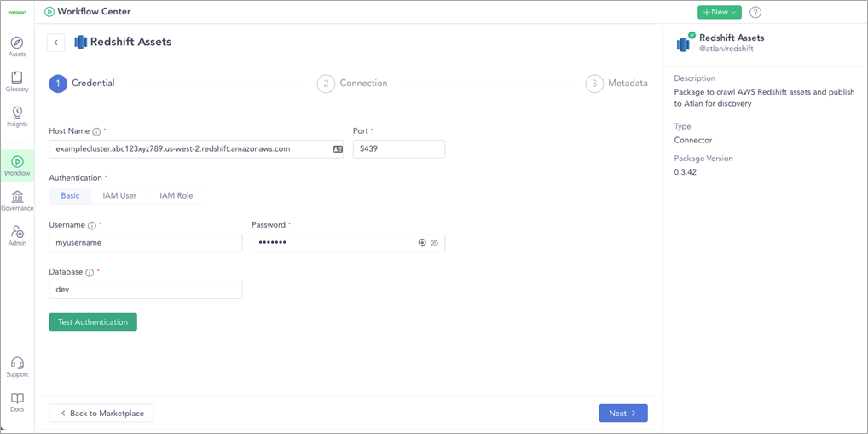
Task: Click the Workflow Center play icon in top bar
Action: 49,12
